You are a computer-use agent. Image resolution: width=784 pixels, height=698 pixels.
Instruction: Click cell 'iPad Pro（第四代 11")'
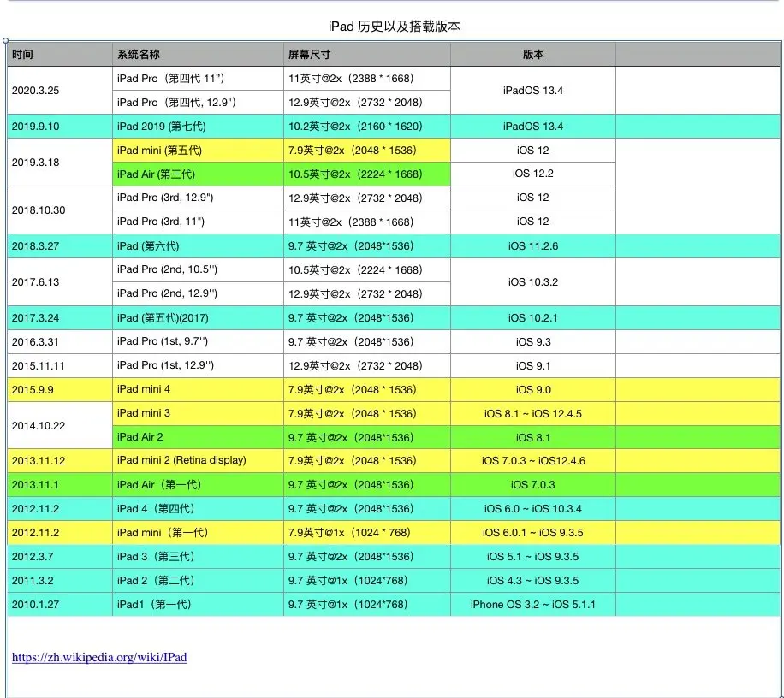pos(198,79)
